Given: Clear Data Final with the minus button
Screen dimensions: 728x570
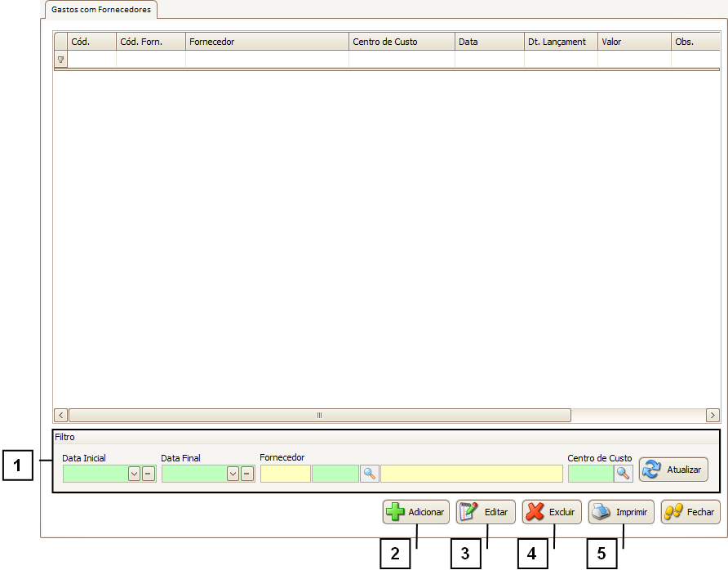Looking at the screenshot, I should pyautogui.click(x=246, y=474).
